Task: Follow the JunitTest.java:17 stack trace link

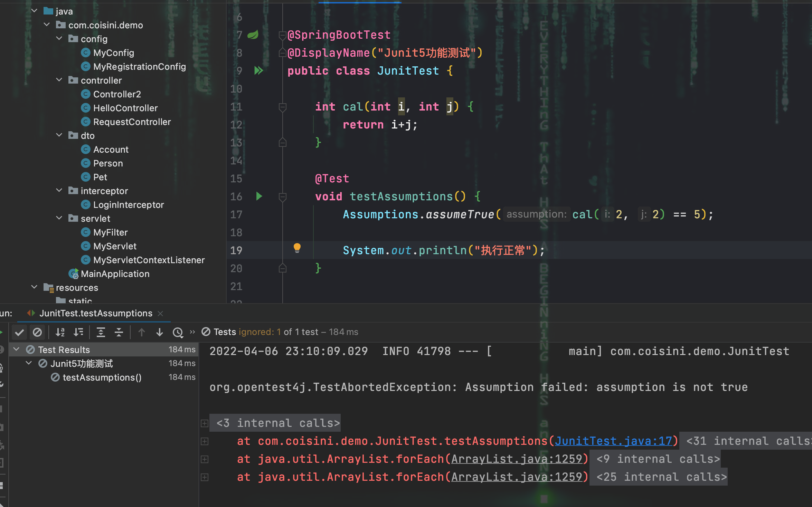Action: click(613, 441)
